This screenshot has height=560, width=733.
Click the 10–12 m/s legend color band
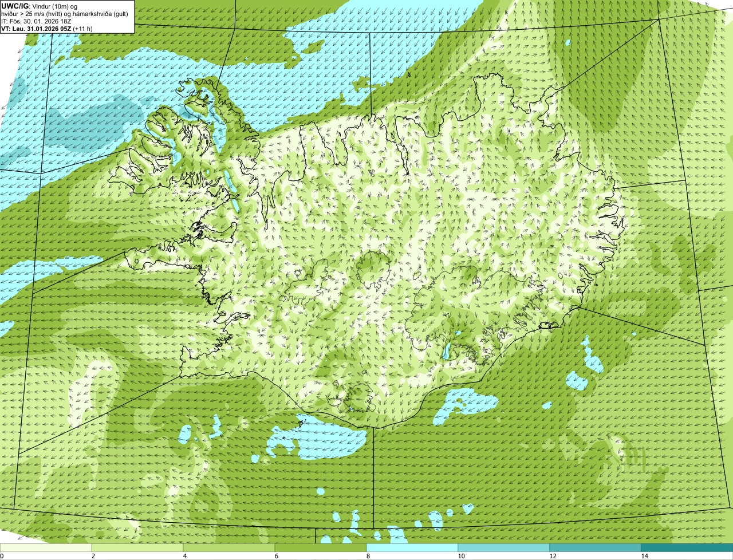(504, 547)
